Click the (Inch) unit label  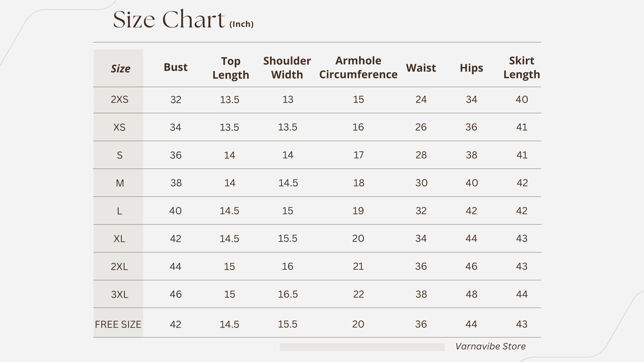[241, 25]
